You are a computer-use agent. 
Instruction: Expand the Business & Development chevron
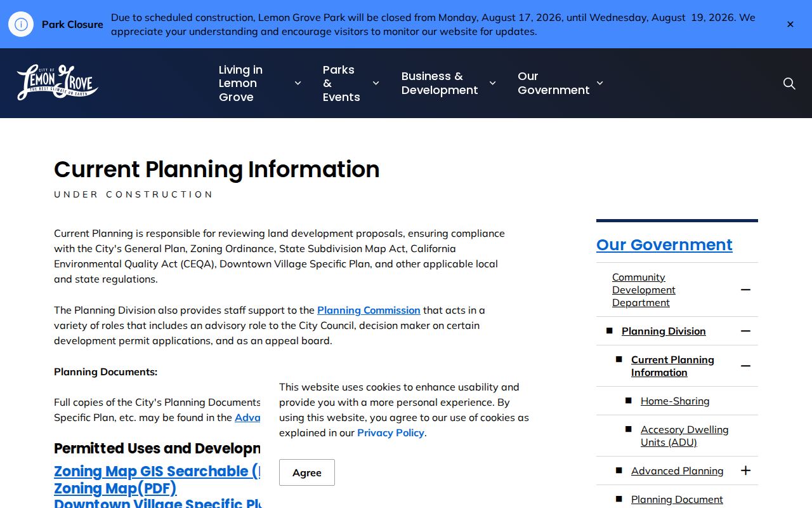(x=492, y=83)
